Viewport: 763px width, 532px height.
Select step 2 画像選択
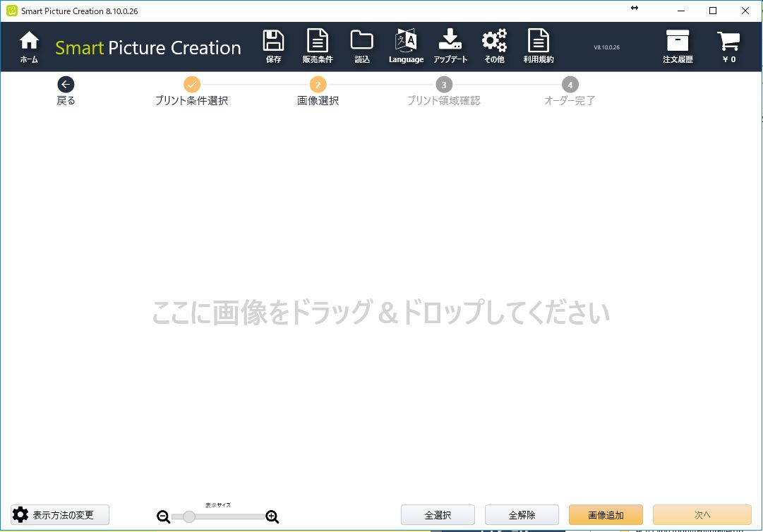318,85
